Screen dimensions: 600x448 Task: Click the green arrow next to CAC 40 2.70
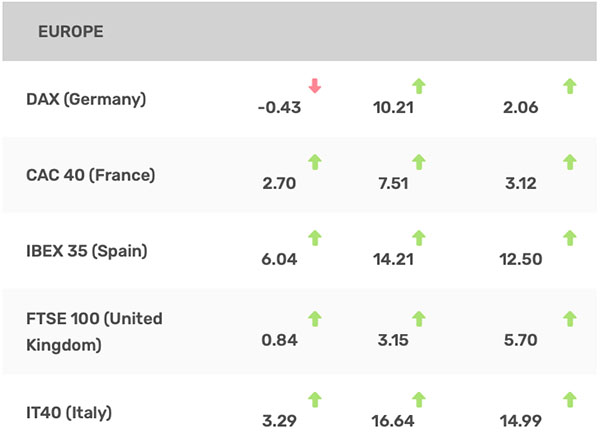tap(315, 162)
